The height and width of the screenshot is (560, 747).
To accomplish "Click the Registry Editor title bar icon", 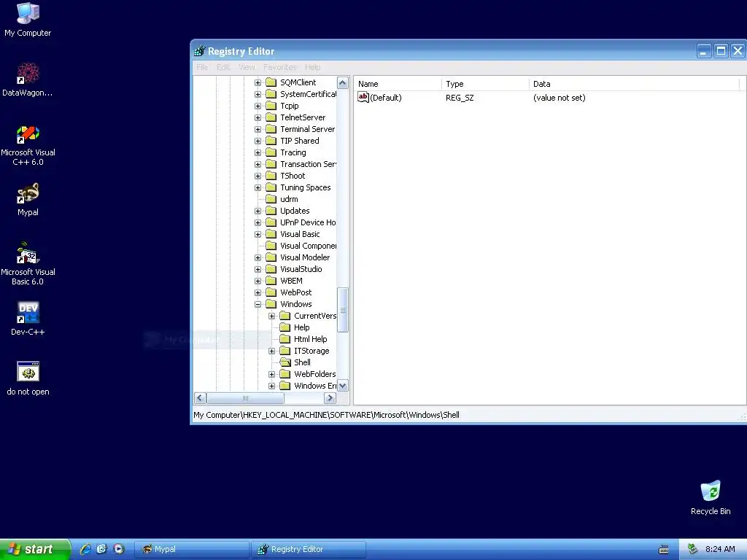I will (x=199, y=51).
